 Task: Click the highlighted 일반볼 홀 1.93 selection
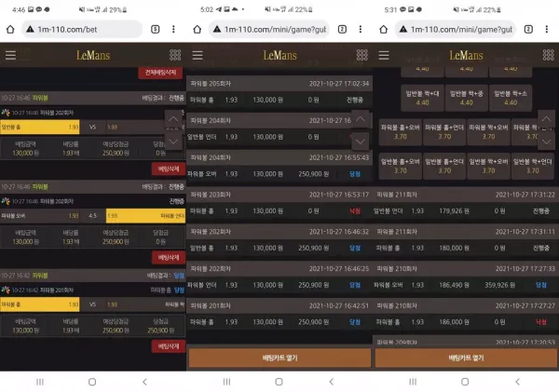point(40,128)
